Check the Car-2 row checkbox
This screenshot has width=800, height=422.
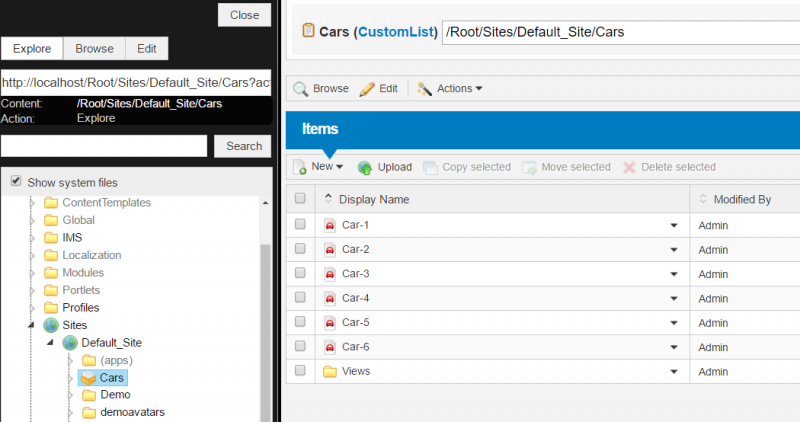point(300,249)
